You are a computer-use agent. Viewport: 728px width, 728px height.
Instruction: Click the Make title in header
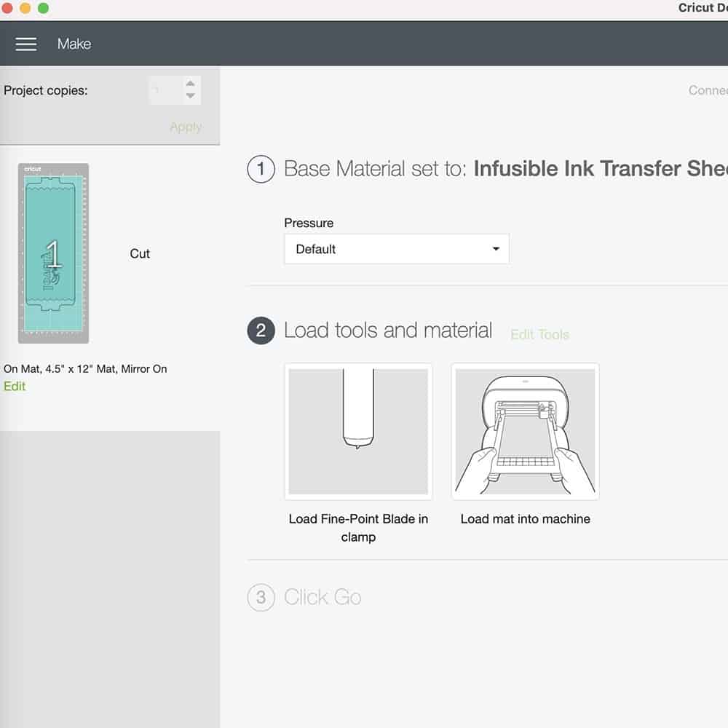pyautogui.click(x=74, y=44)
